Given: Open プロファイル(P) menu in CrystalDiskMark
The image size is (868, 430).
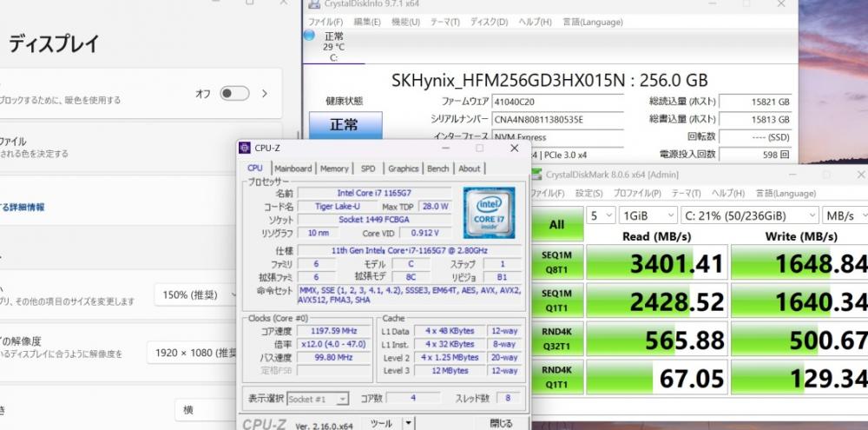Looking at the screenshot, I should pos(636,194).
